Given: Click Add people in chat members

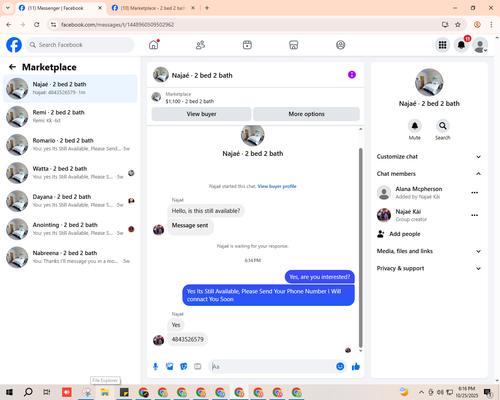Looking at the screenshot, I should (399, 234).
